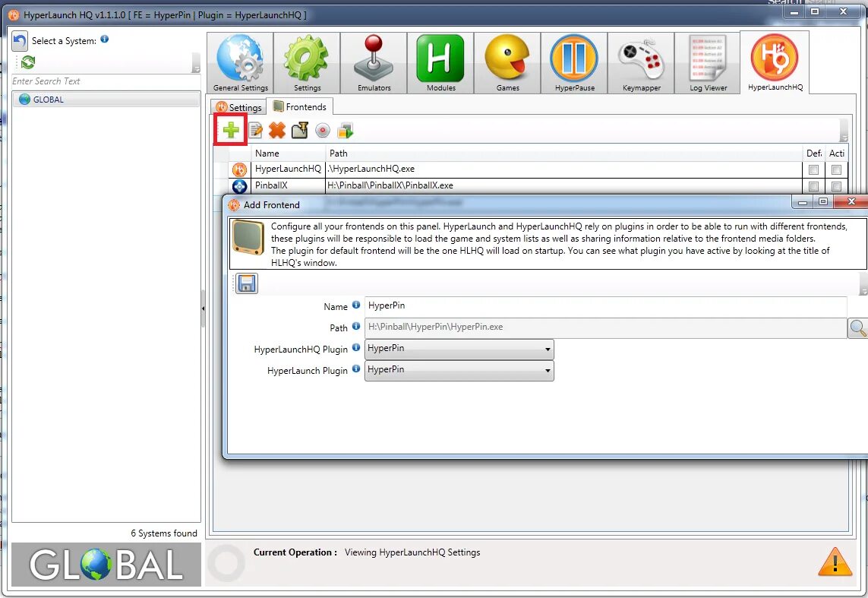Screen dimensions: 868x598
Task: Click the folder with green arrow toolbar icon
Action: tap(345, 131)
